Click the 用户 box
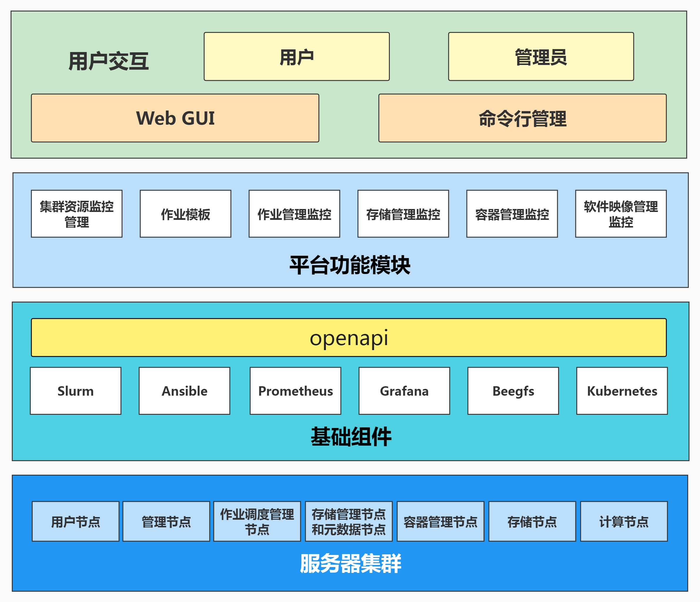The height and width of the screenshot is (602, 700). [297, 56]
